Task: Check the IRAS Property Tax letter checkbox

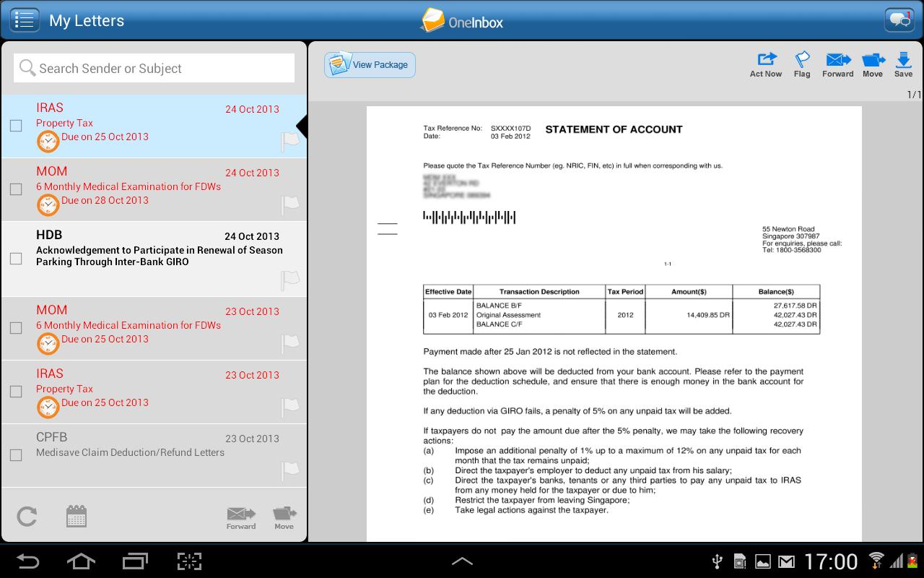Action: (16, 125)
